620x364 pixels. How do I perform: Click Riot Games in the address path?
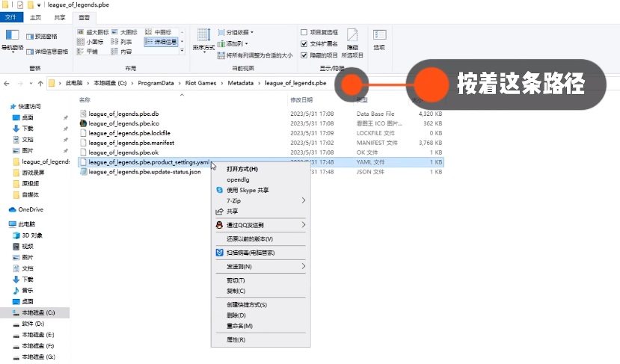click(x=200, y=83)
